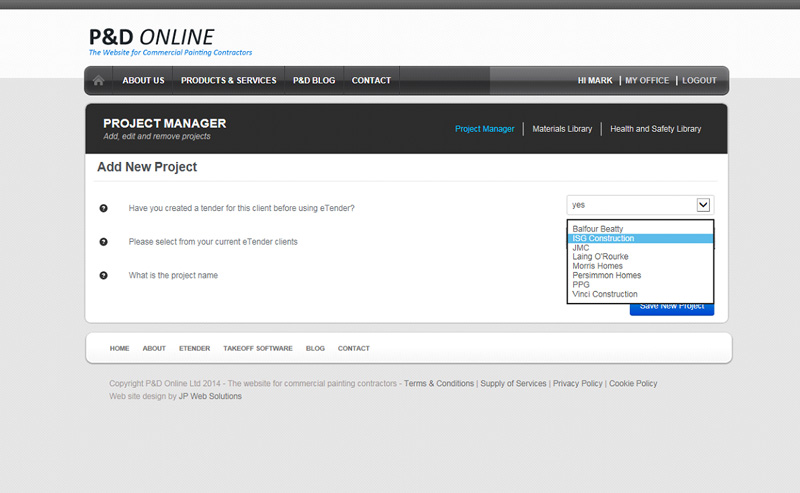
Task: Open help icon beside current clients question
Action: [x=104, y=242]
